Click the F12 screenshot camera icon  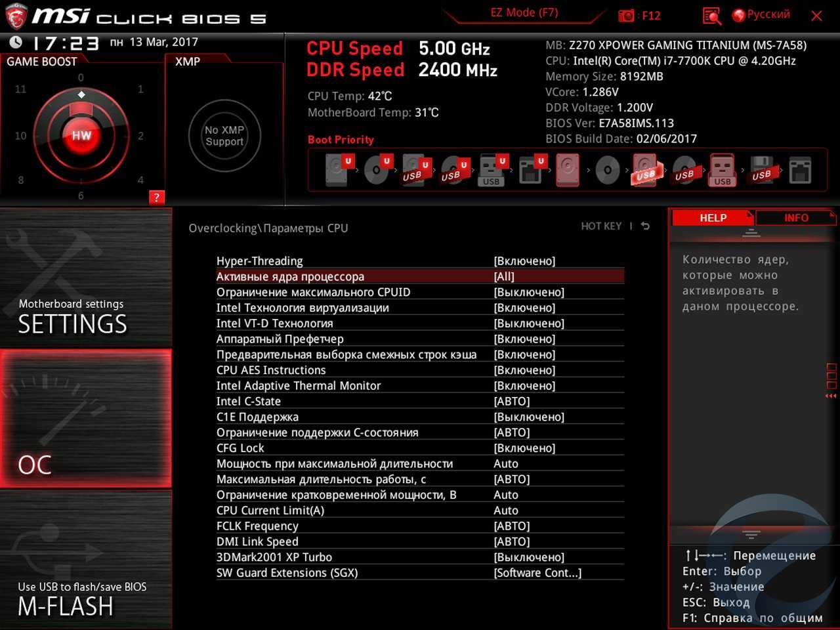[x=627, y=16]
